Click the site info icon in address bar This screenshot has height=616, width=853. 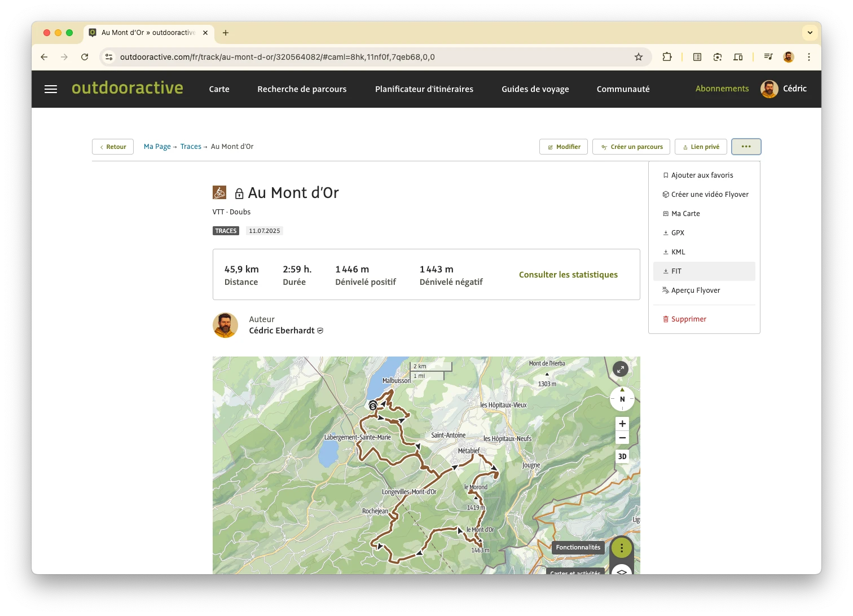point(109,57)
